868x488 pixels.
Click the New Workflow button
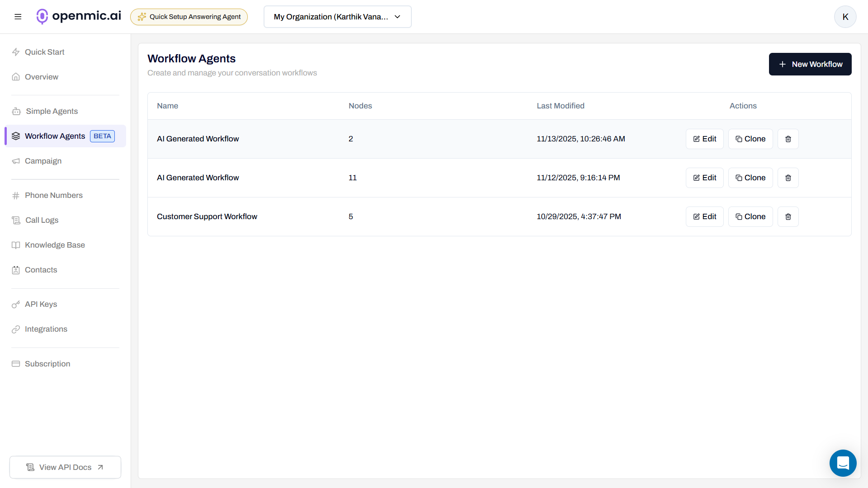(x=810, y=64)
